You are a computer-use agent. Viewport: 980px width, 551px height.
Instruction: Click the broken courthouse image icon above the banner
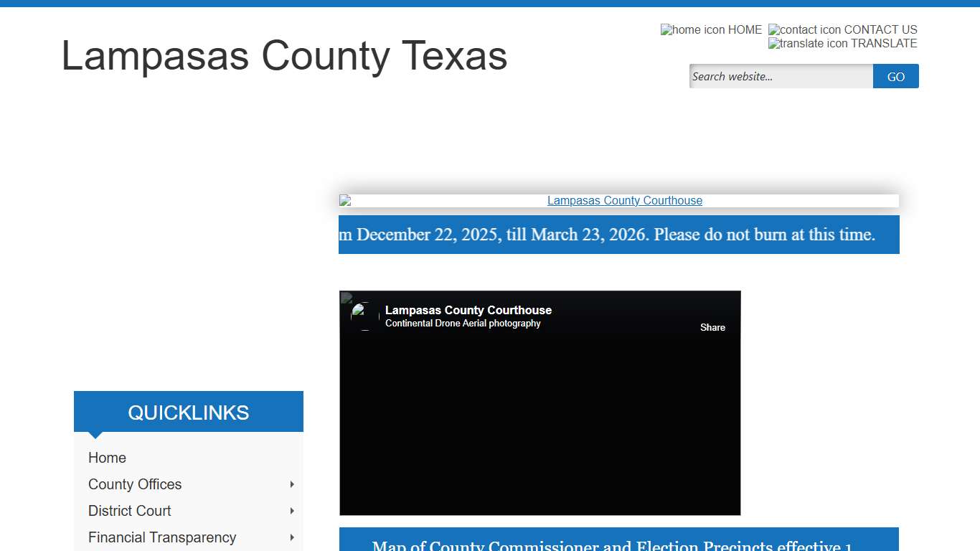[x=347, y=200]
